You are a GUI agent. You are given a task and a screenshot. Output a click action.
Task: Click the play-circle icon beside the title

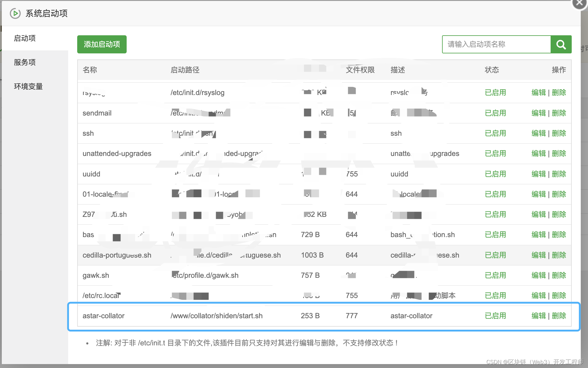coord(15,14)
